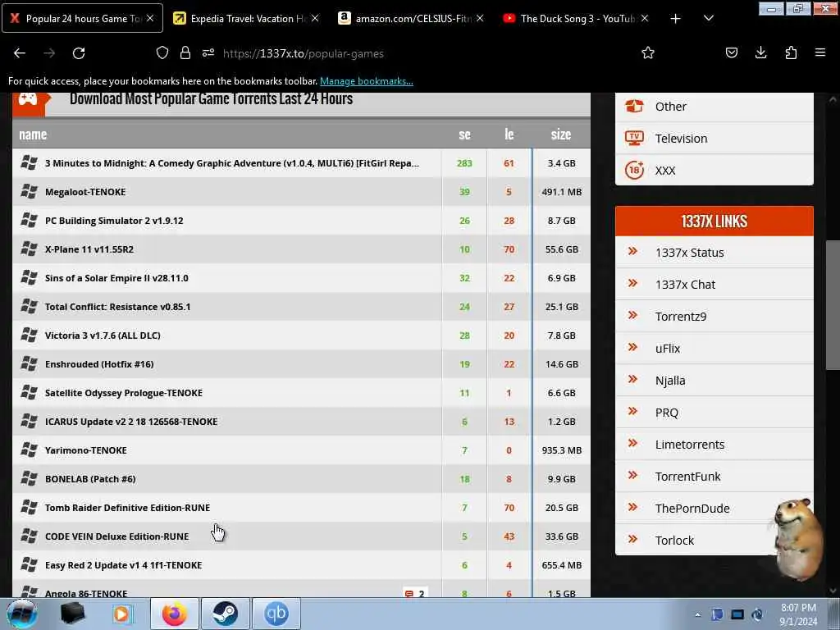Open PC Building Simulator 2 v1.9.12 torrent

(x=114, y=221)
